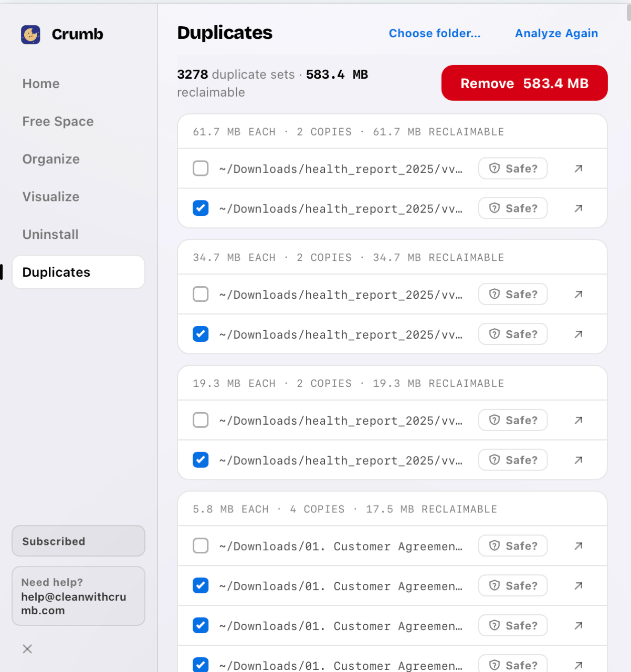Click arrow icon on first checked Customer Agreement copy
This screenshot has width=631, height=672.
(579, 586)
